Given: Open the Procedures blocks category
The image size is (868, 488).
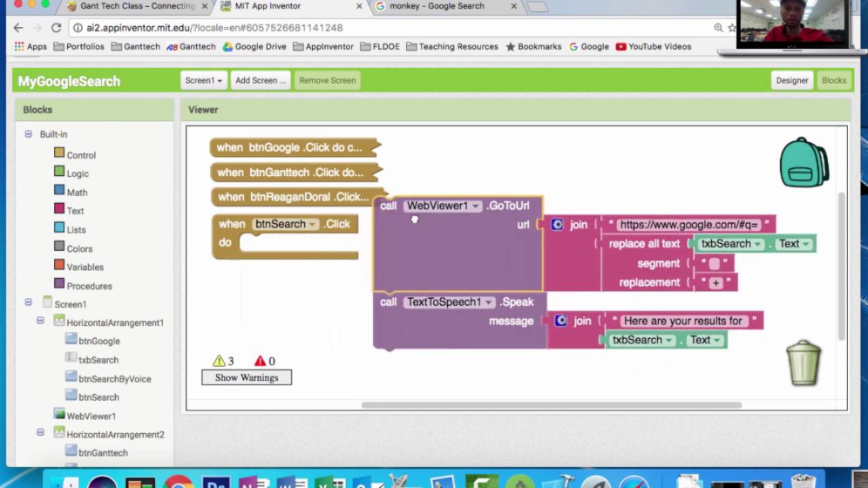Looking at the screenshot, I should click(x=89, y=286).
